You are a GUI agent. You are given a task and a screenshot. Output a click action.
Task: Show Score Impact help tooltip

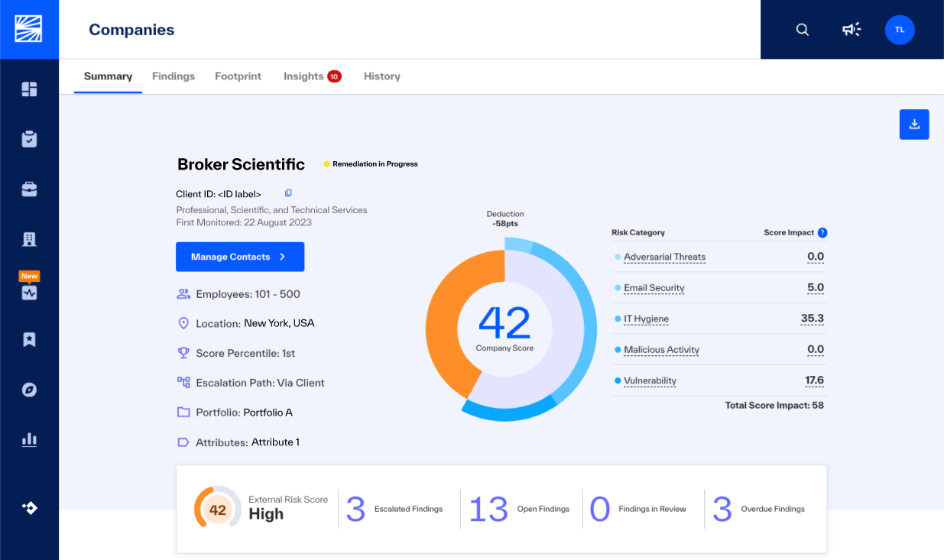pyautogui.click(x=822, y=233)
